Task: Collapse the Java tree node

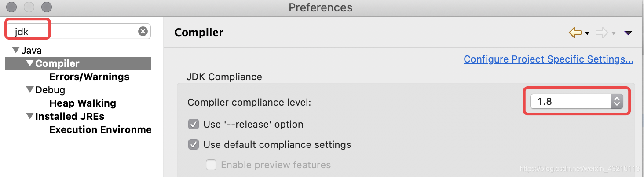Action: pos(16,50)
